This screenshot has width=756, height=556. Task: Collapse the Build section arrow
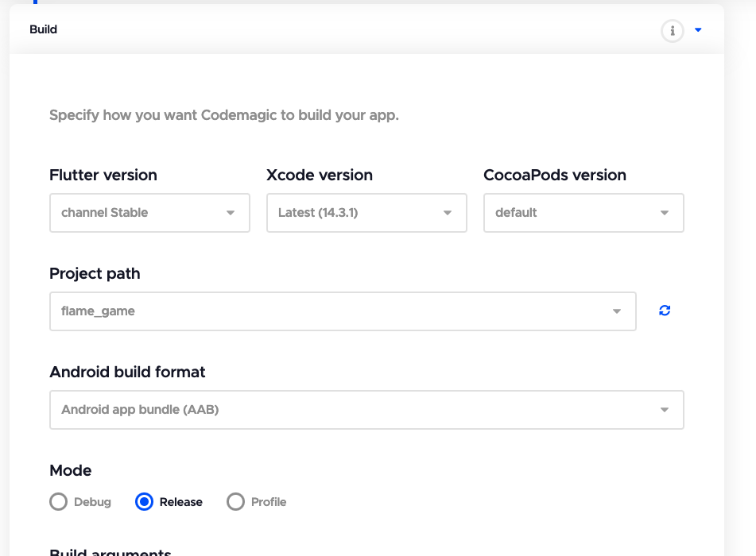[x=698, y=30]
